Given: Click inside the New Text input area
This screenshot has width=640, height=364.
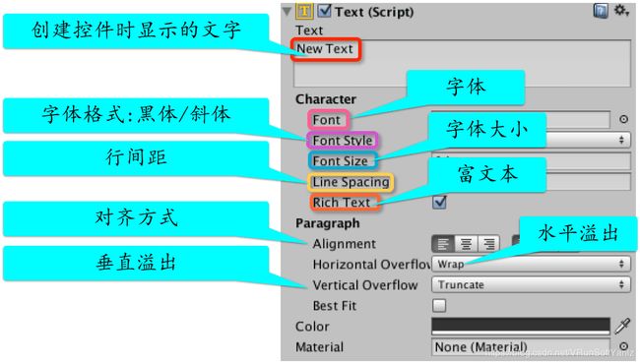Looking at the screenshot, I should pyautogui.click(x=462, y=63).
